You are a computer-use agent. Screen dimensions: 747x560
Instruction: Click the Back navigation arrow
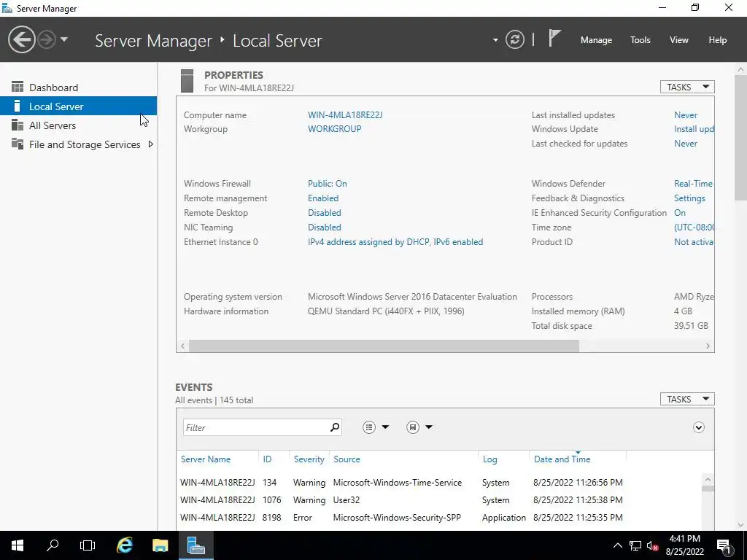pos(21,39)
